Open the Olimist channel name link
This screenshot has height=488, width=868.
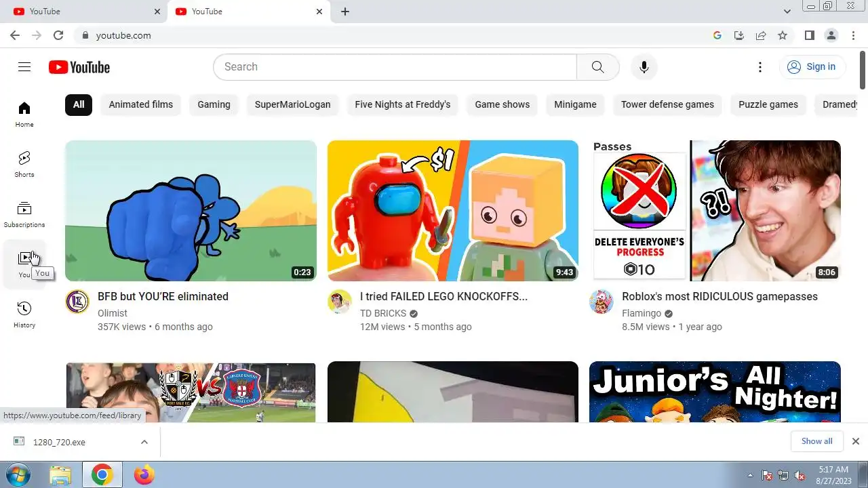113,313
